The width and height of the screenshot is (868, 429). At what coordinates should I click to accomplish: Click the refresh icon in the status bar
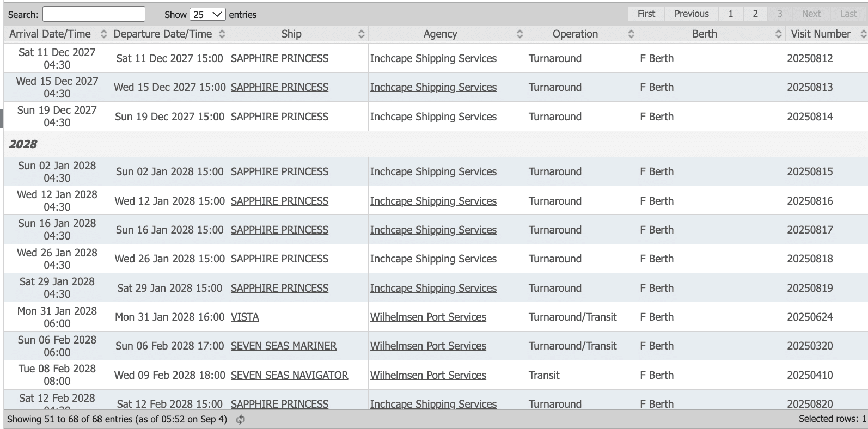[241, 419]
